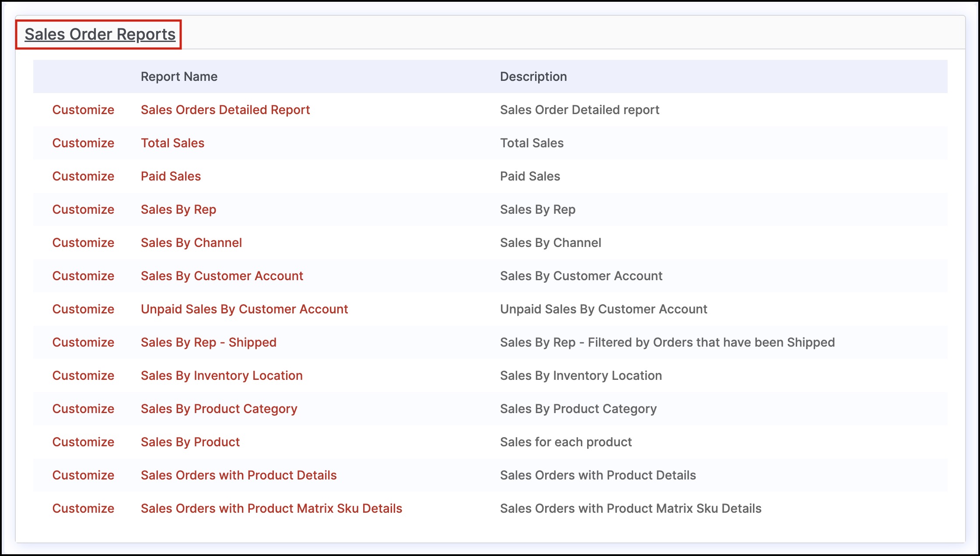Screen dimensions: 980x556
Task: Open the Sales By Channel report
Action: 191,243
